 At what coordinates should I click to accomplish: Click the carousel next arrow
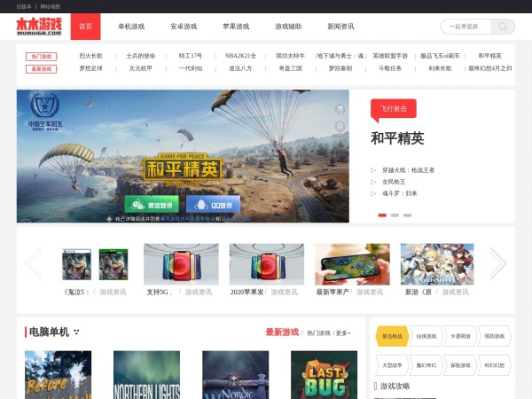(497, 263)
